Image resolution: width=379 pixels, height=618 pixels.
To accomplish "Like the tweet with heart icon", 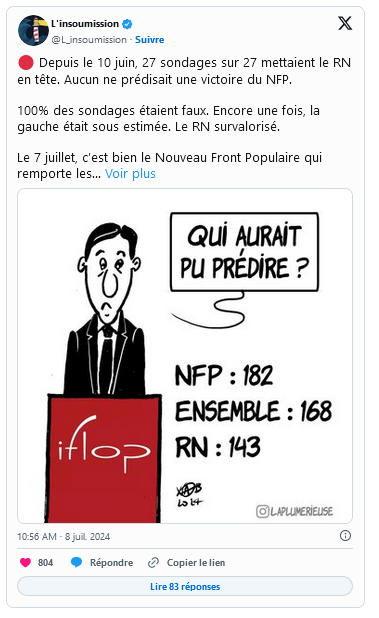I will [x=26, y=562].
